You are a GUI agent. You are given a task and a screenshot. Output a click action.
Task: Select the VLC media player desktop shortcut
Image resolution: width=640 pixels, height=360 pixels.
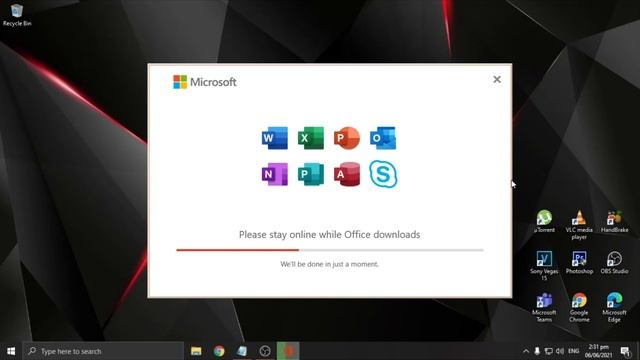click(579, 225)
